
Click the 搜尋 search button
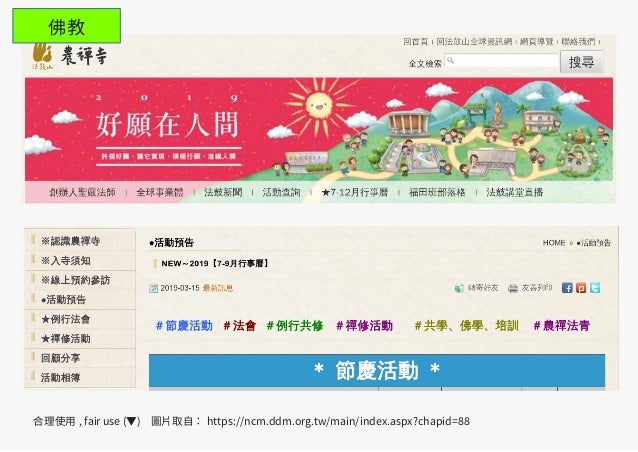click(x=581, y=62)
